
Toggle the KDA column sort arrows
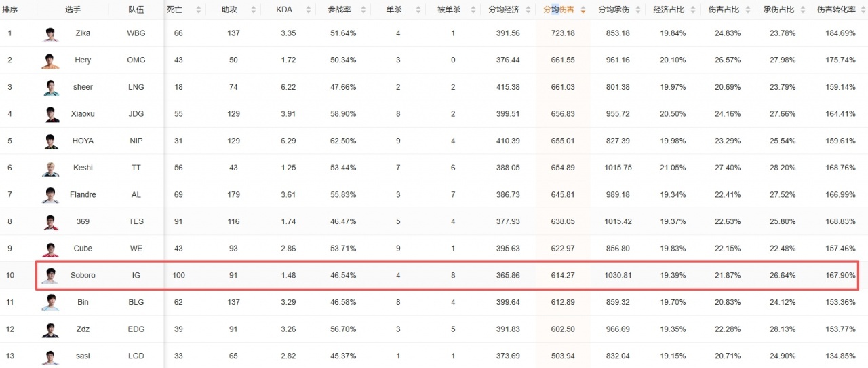309,10
